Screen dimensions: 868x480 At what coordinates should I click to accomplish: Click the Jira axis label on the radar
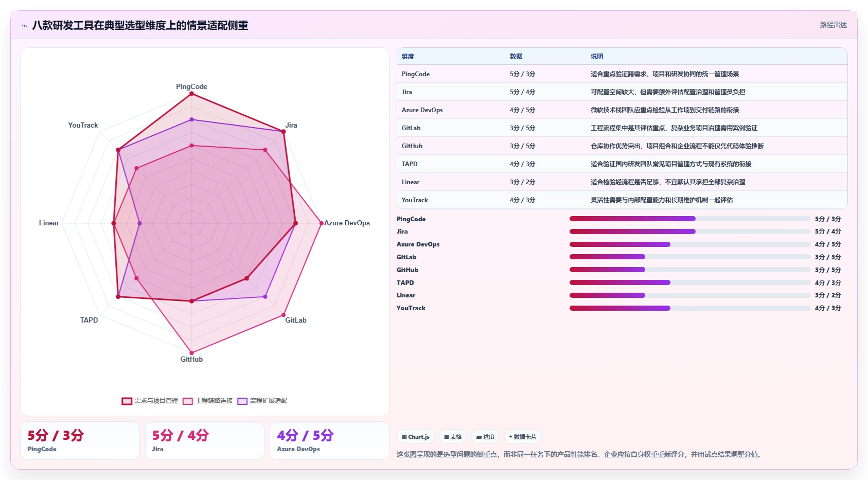tap(291, 125)
